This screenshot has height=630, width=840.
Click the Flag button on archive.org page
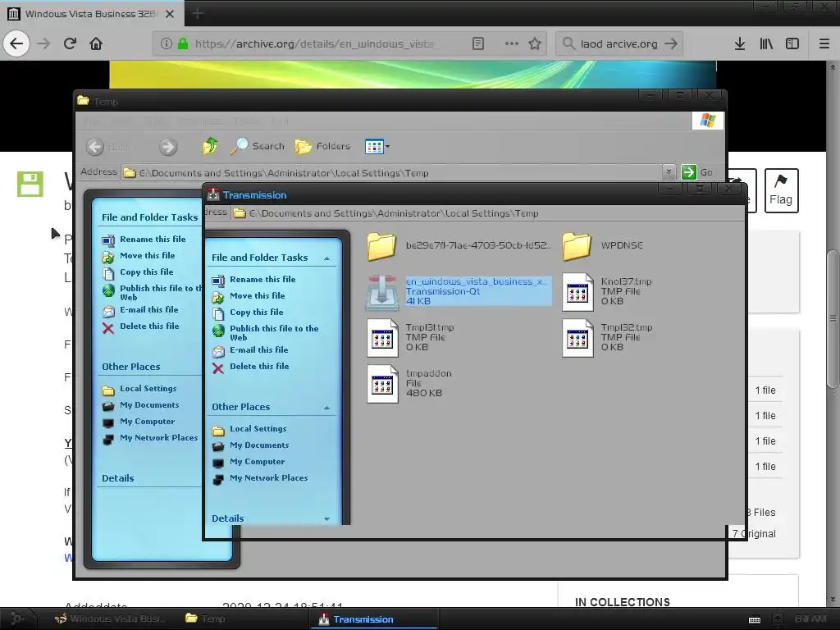point(781,190)
